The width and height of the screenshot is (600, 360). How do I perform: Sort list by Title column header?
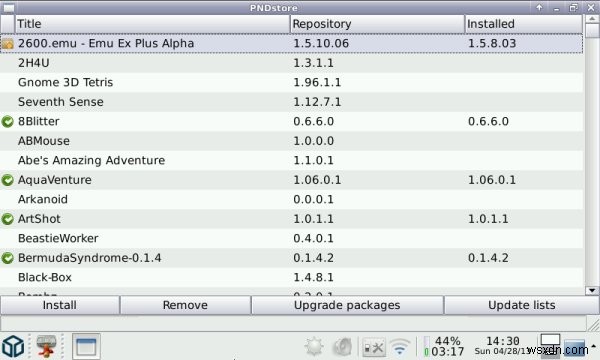click(152, 24)
